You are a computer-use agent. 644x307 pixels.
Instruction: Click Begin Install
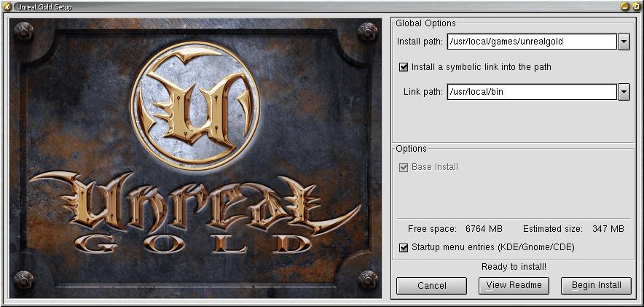click(x=596, y=286)
